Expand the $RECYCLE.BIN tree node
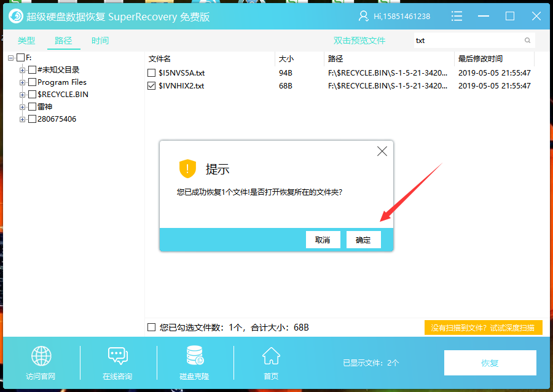Viewport: 553px width, 392px height. tap(22, 95)
